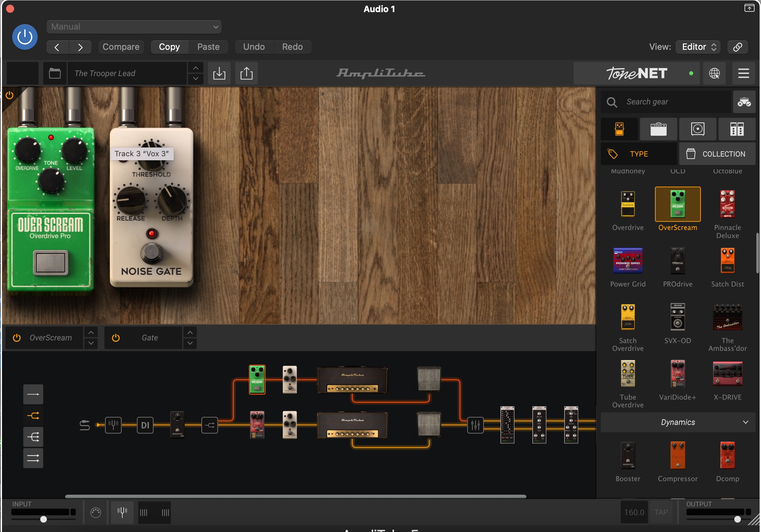Toggle the stomp view power icon at the top-left corner
The image size is (761, 532).
[9, 95]
